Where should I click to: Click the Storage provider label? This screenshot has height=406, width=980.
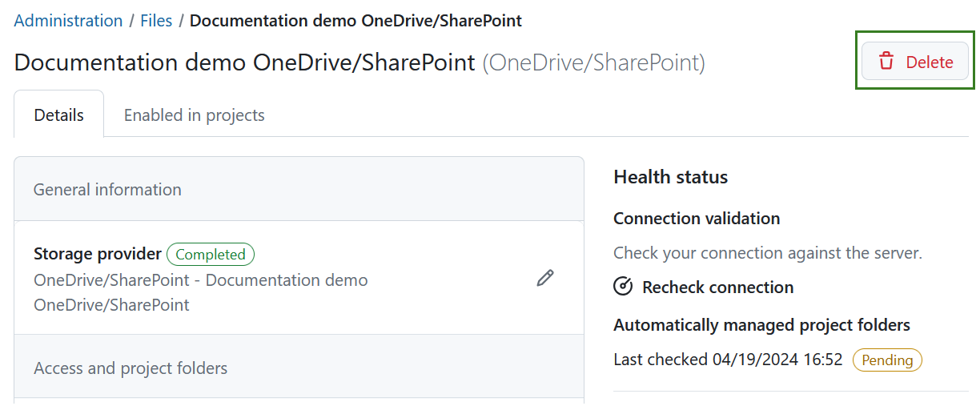tap(97, 254)
